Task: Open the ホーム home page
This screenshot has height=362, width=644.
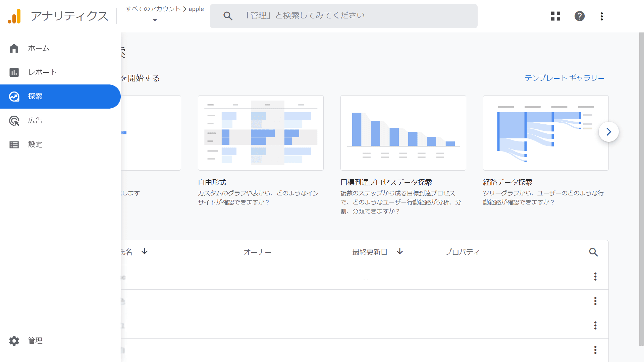Action: (60, 48)
